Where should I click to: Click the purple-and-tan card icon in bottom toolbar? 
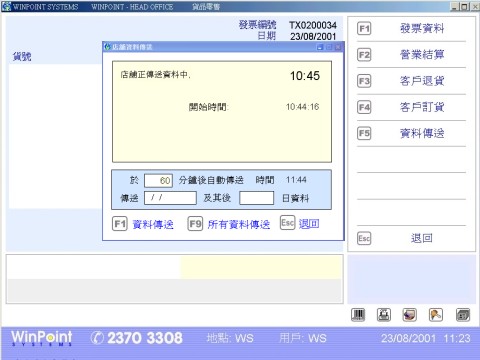[x=410, y=315]
